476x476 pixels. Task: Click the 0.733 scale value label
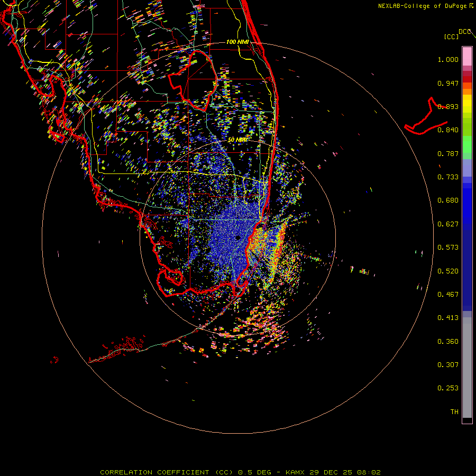click(448, 177)
